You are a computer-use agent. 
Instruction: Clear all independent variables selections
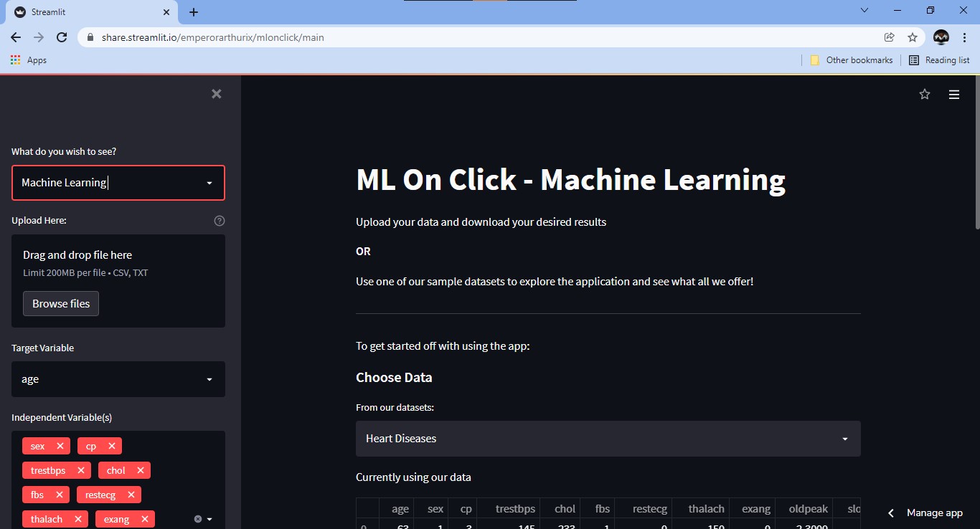pyautogui.click(x=198, y=519)
